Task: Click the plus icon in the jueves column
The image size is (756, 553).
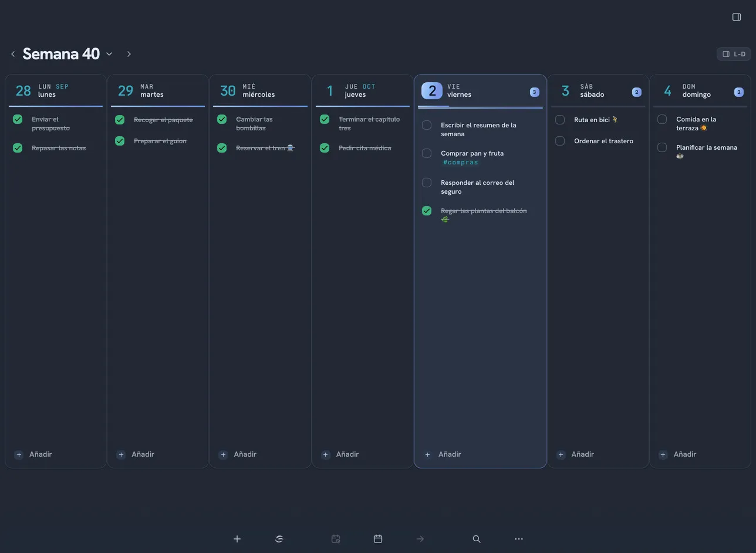Action: (326, 454)
